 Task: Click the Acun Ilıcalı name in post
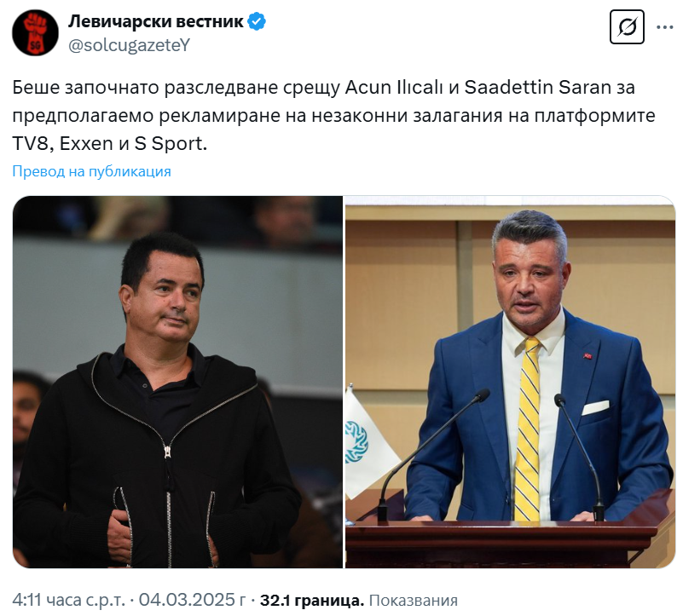pos(394,88)
